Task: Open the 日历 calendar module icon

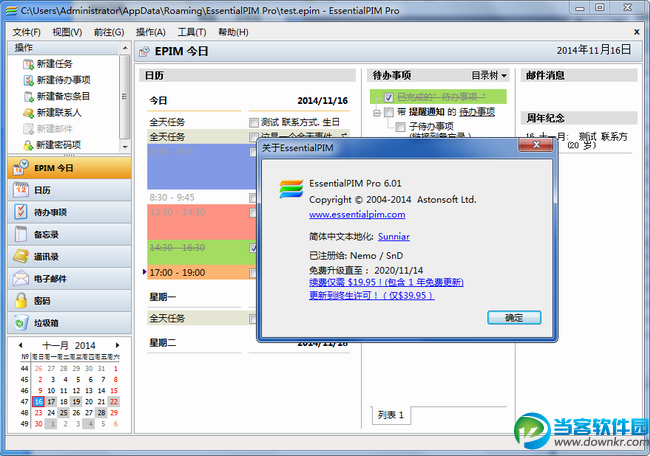Action: click(21, 190)
